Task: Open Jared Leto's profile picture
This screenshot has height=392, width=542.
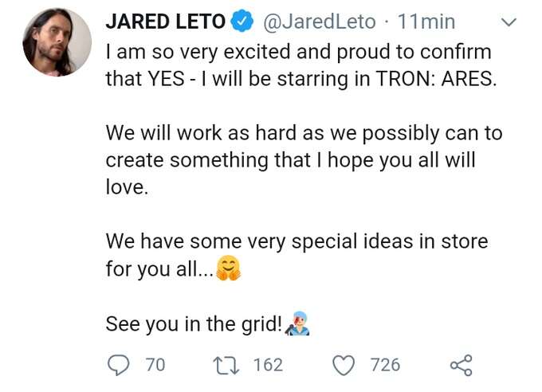Action: click(57, 42)
